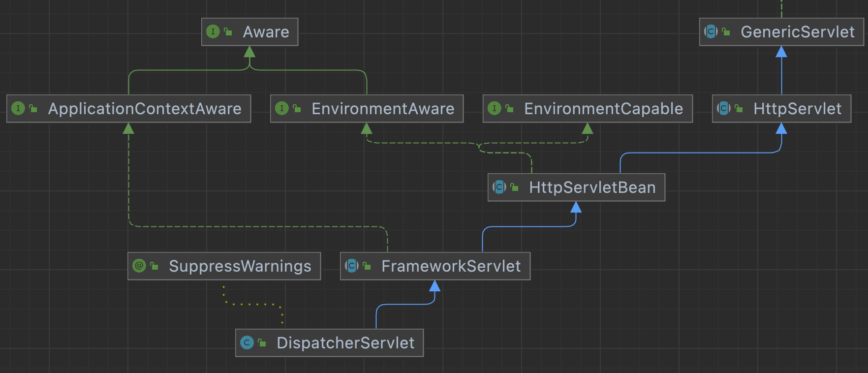Click the class icon on DispatcherServlet
The width and height of the screenshot is (868, 373).
[x=247, y=343]
